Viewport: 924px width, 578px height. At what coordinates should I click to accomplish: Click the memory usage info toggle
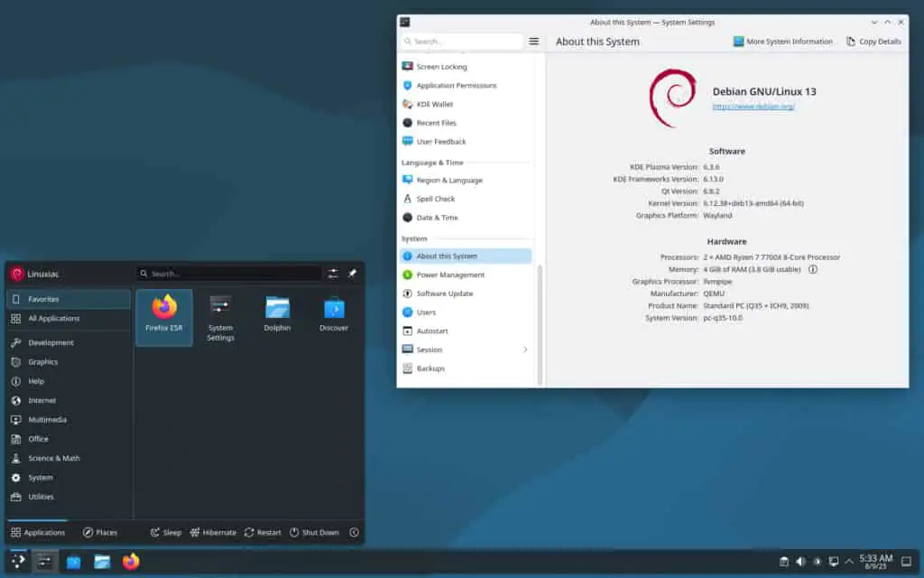coord(811,268)
